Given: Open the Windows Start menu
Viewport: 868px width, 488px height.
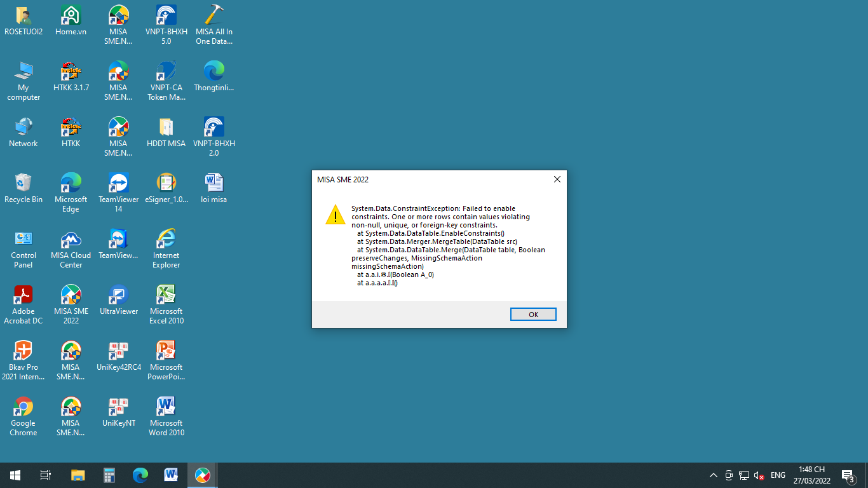Looking at the screenshot, I should click(x=15, y=475).
